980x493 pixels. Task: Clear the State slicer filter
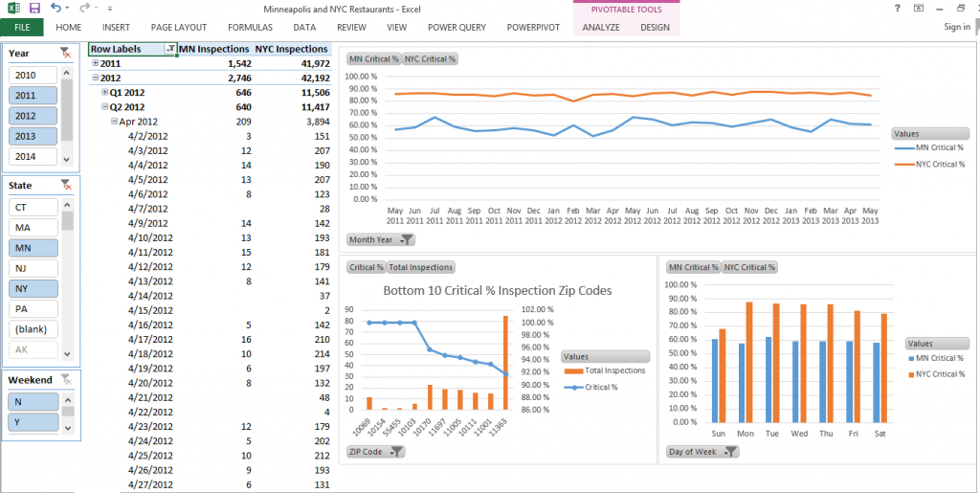click(66, 185)
